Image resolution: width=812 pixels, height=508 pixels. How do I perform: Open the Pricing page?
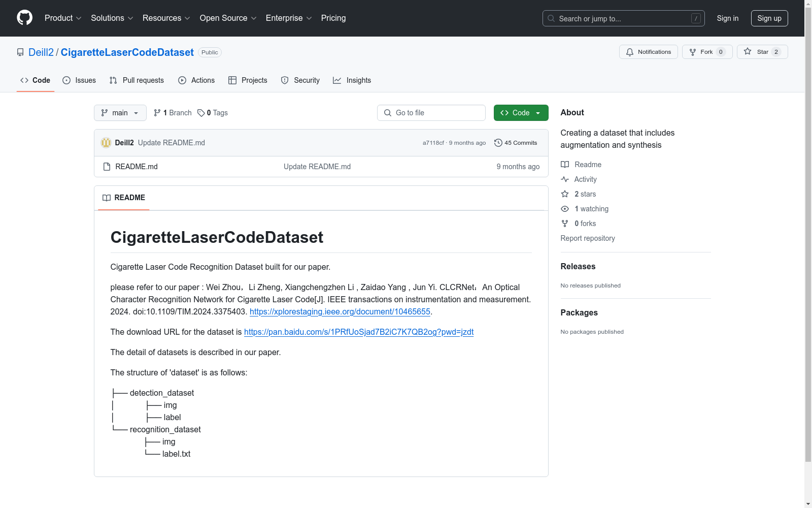click(x=333, y=18)
